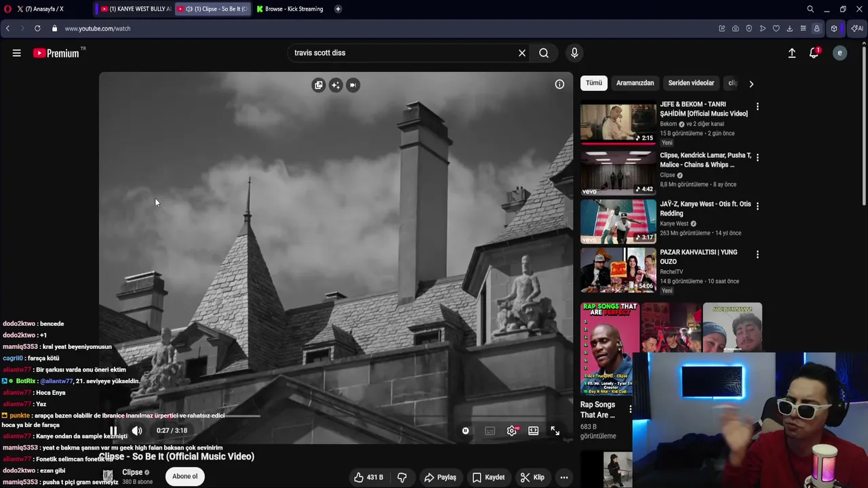Switch to KANYE WEST BULLY browser tab
The image size is (868, 488).
pyautogui.click(x=135, y=9)
